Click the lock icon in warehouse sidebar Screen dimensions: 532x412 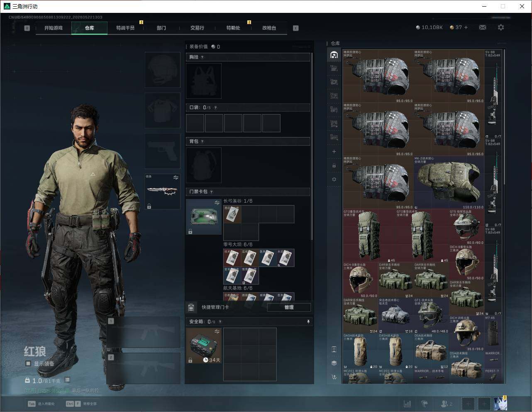click(x=334, y=166)
